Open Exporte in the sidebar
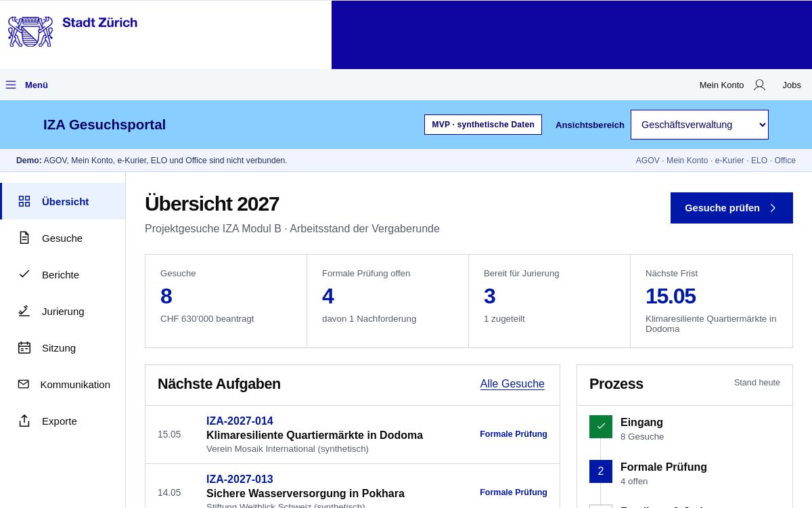Viewport: 812px width, 508px height. point(63,421)
